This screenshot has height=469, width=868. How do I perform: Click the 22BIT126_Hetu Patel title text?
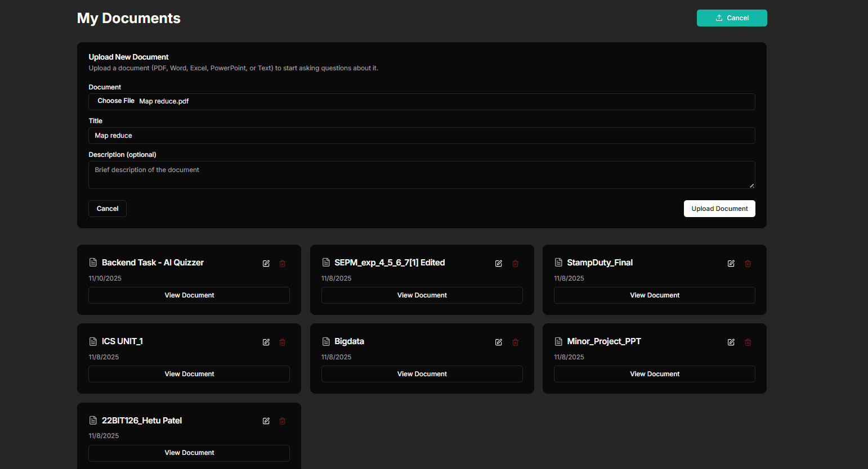142,421
